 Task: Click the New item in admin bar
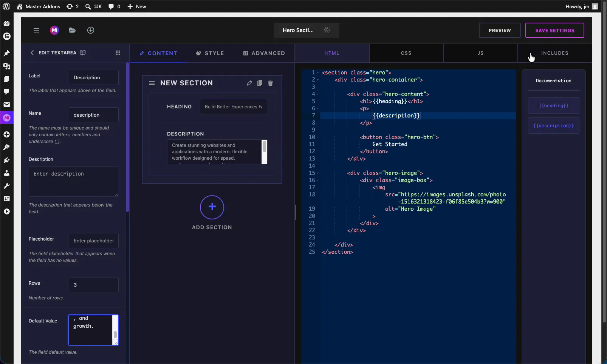point(136,6)
